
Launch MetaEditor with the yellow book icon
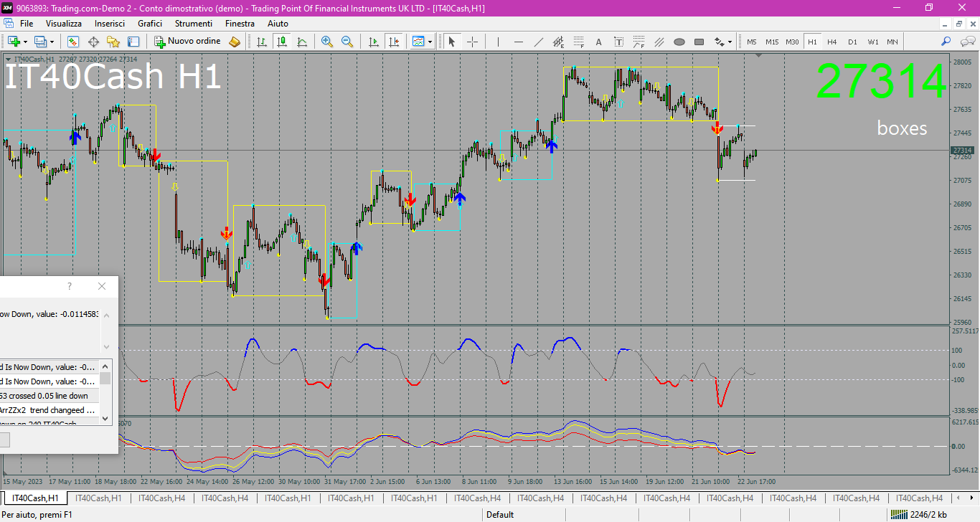pos(235,42)
